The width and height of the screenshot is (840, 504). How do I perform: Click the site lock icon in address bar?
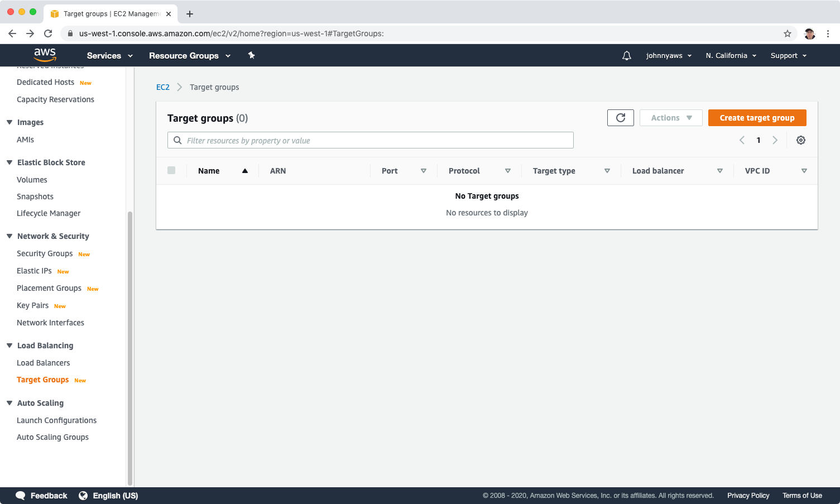click(x=70, y=33)
